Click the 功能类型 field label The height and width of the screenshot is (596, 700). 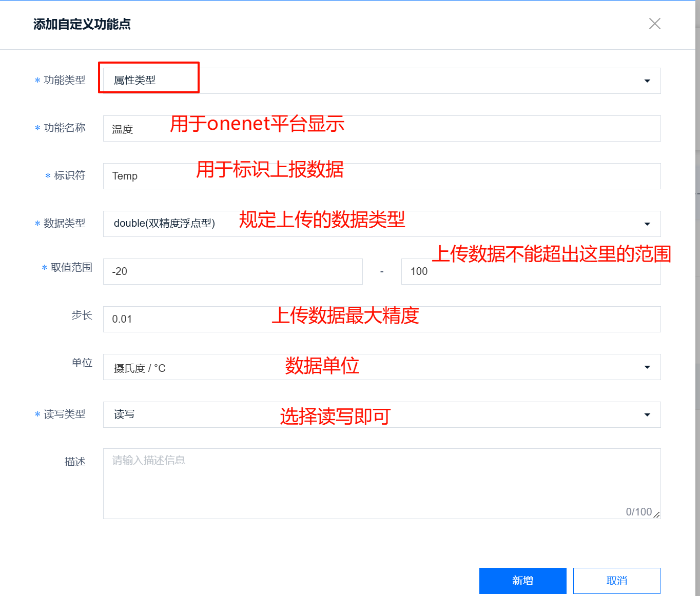click(64, 80)
